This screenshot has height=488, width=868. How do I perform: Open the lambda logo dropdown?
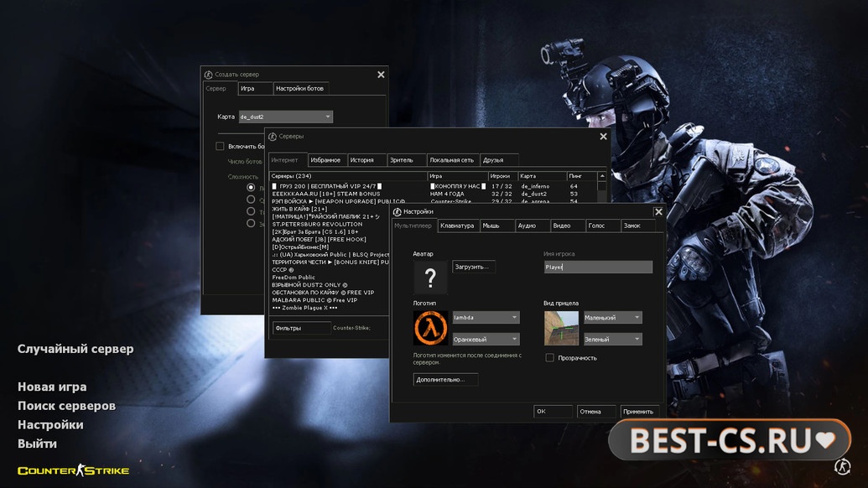[486, 318]
